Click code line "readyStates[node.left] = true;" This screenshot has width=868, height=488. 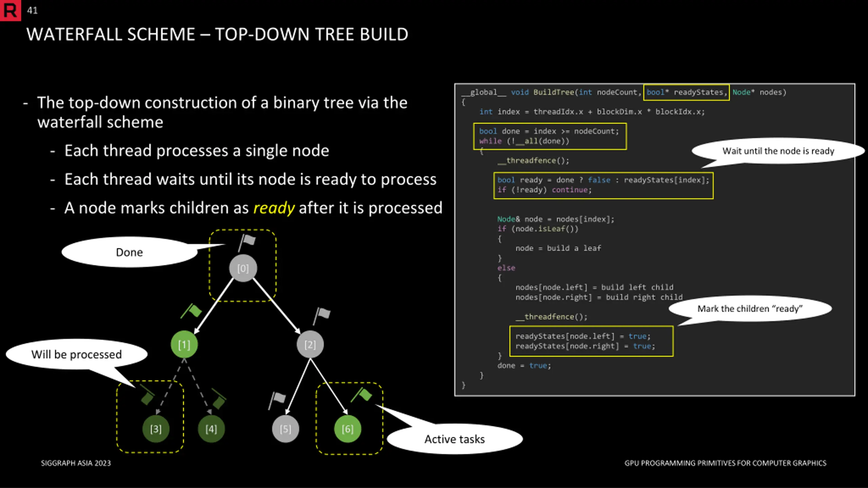(x=583, y=336)
